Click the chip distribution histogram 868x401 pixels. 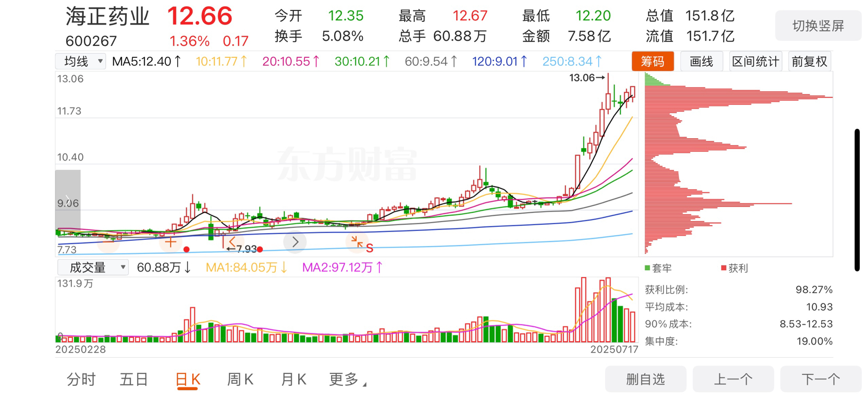tap(738, 164)
